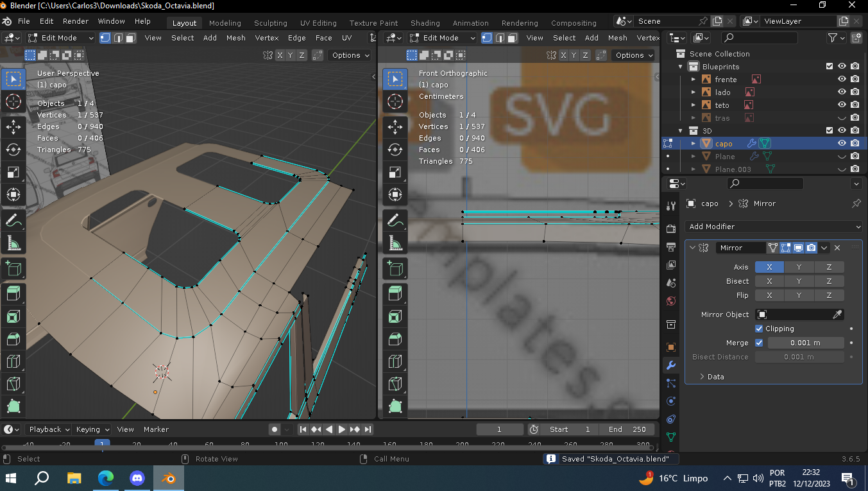Image resolution: width=868 pixels, height=491 pixels.
Task: Play the animation forward
Action: click(342, 429)
